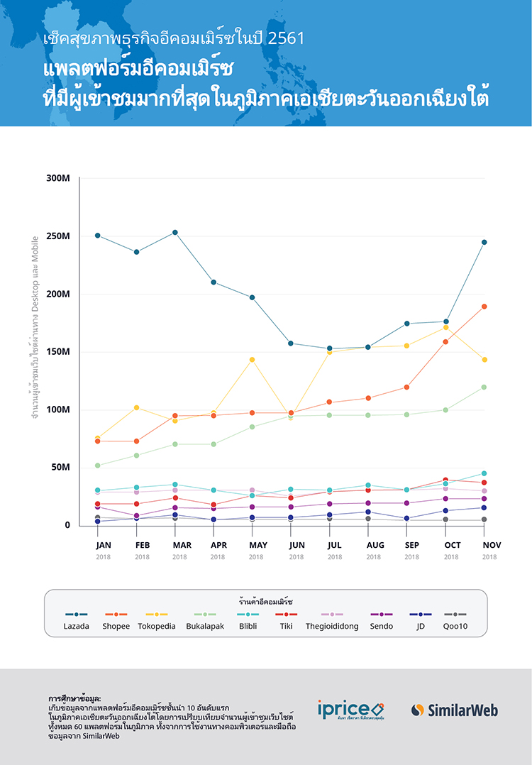Toggle the Blibli legend entry
Screen dimensions: 532x765
click(246, 620)
